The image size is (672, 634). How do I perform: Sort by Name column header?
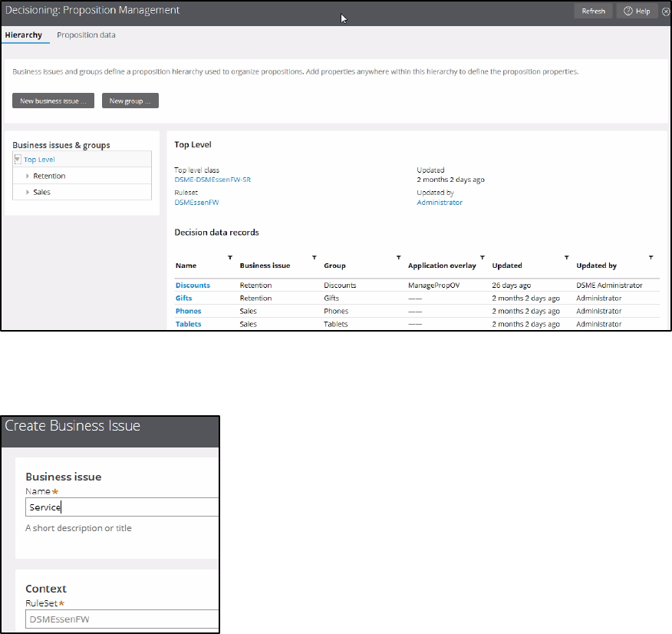click(x=186, y=266)
